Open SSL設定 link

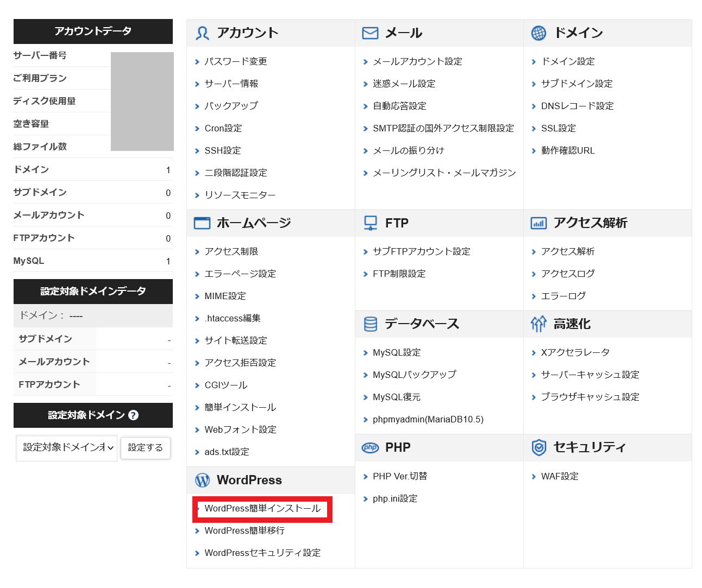[559, 128]
